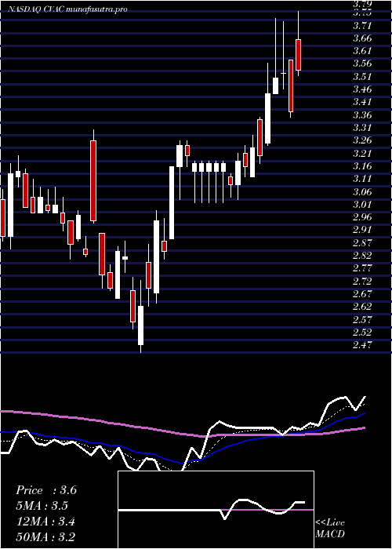Click the 2.82 price axis label
The image size is (392, 549).
tap(361, 255)
